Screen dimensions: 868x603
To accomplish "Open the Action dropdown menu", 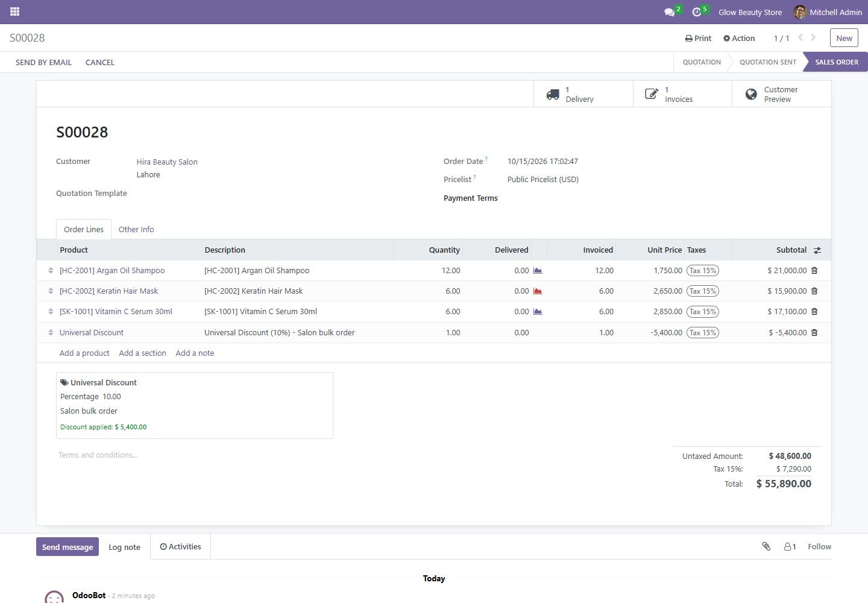I will [739, 38].
